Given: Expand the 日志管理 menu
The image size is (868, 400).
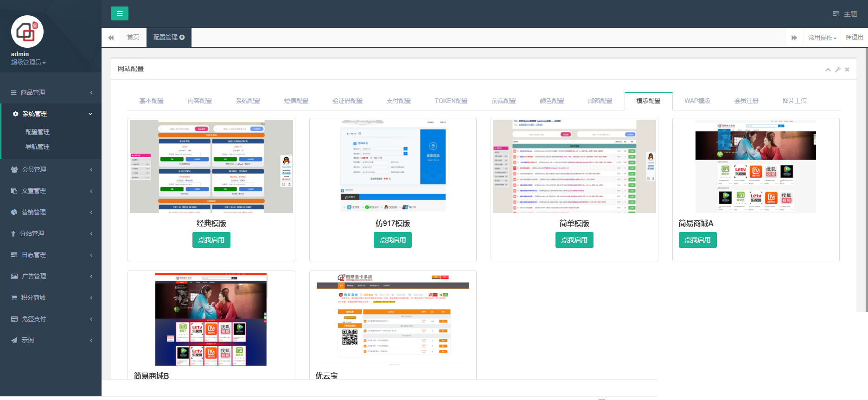Looking at the screenshot, I should (x=51, y=255).
